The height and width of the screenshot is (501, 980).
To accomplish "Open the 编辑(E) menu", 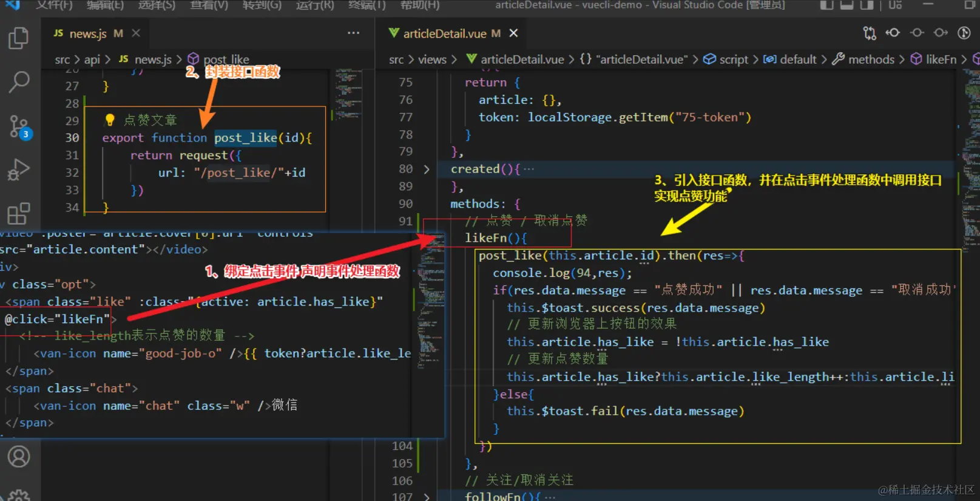I will pyautogui.click(x=105, y=5).
